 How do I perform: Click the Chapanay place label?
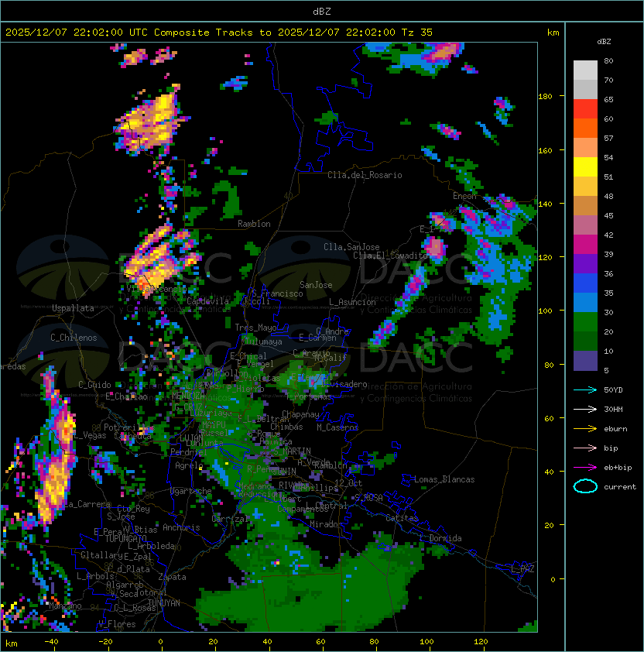(300, 414)
